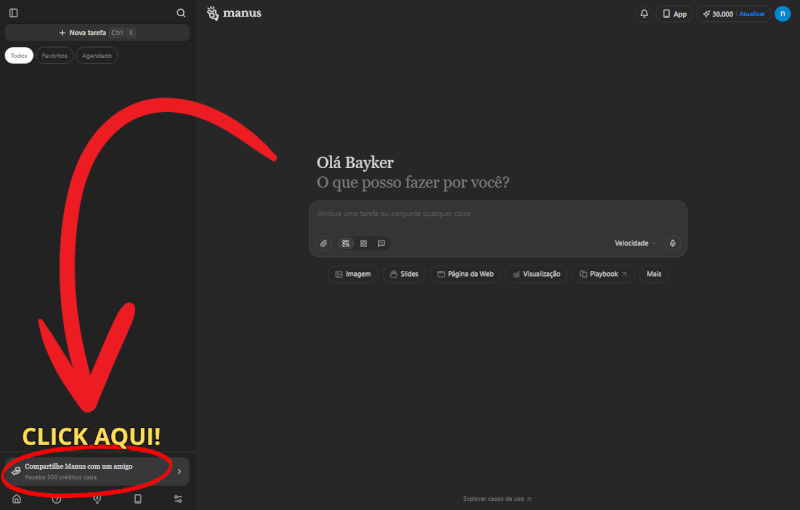Expand Explorar casos de uso
800x510 pixels.
tap(497, 499)
